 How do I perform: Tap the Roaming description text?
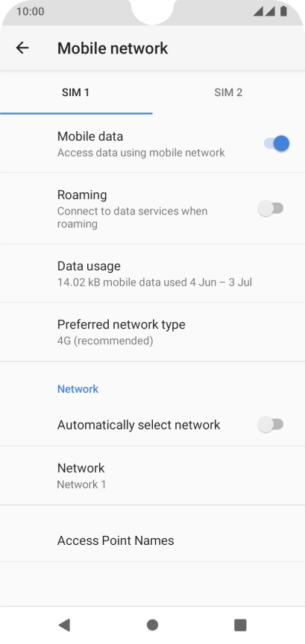pos(132,217)
